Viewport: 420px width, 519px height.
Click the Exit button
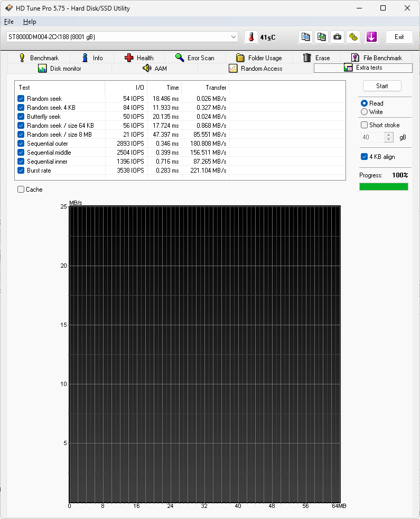click(x=399, y=37)
